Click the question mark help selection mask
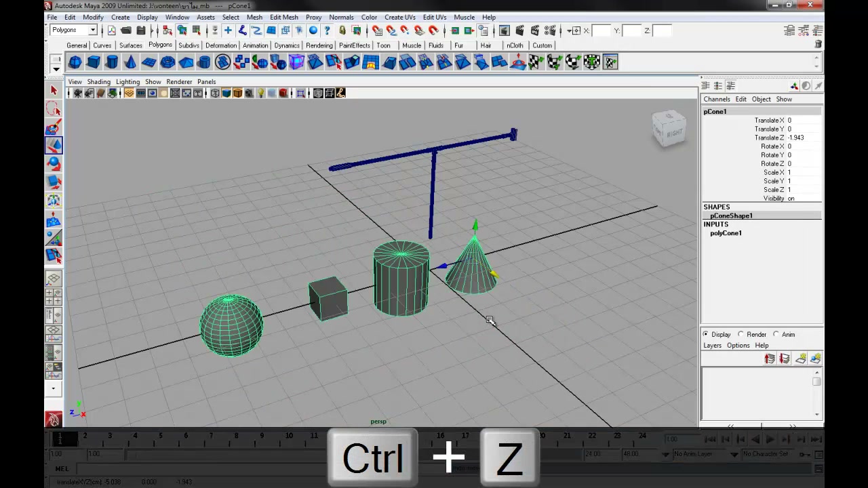The height and width of the screenshot is (488, 868). click(328, 30)
